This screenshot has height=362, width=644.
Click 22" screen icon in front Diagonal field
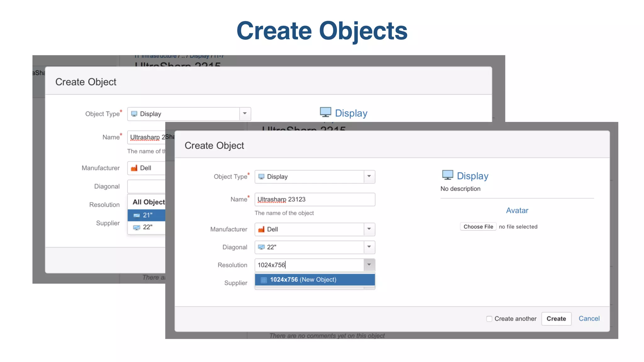(261, 247)
